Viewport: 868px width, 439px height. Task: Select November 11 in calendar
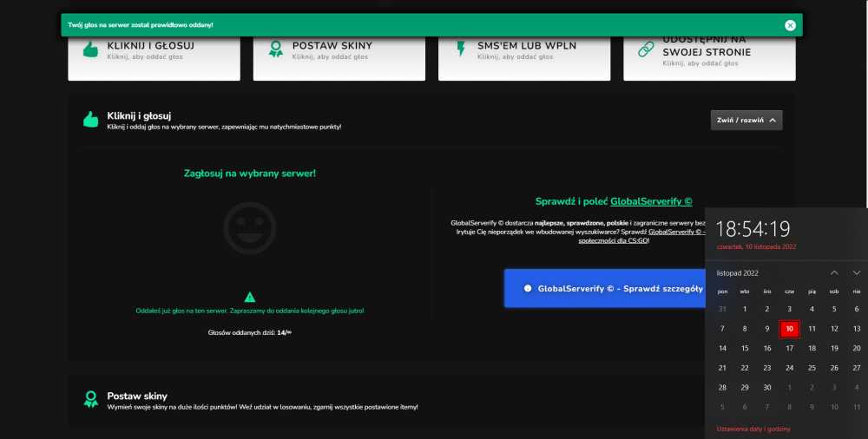812,329
